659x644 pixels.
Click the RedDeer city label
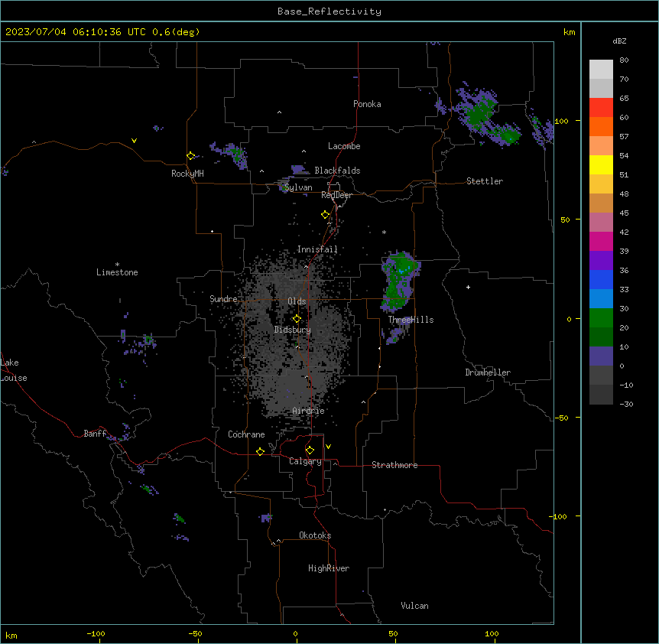tap(336, 195)
